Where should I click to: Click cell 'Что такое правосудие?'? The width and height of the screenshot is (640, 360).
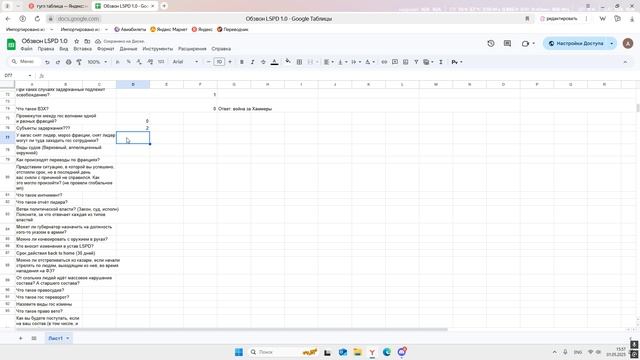click(40, 290)
